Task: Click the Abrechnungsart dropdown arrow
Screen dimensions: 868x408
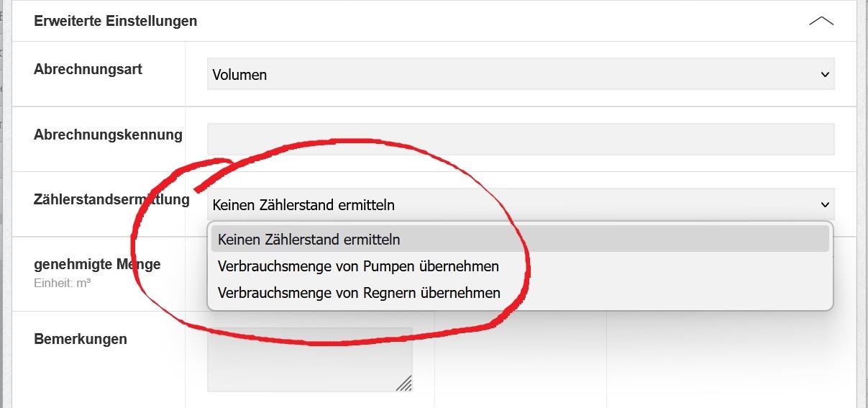Action: 824,74
